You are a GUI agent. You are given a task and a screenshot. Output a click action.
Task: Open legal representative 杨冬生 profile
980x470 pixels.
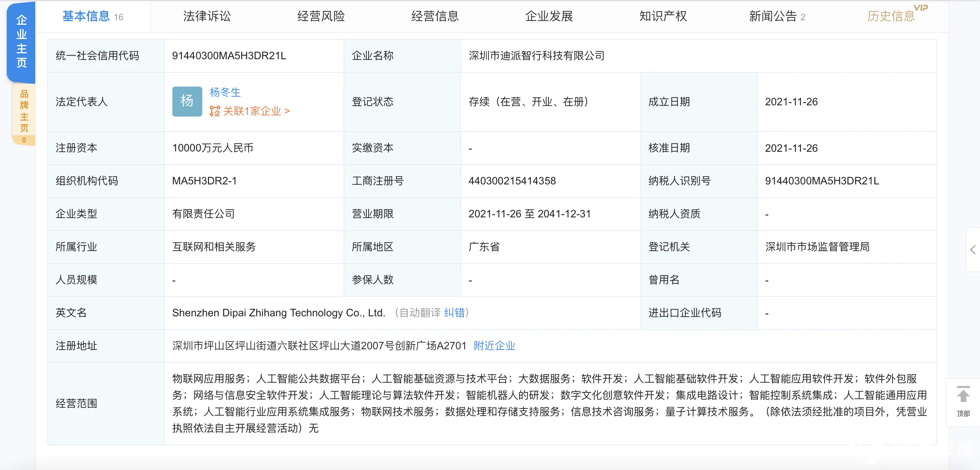tap(225, 92)
